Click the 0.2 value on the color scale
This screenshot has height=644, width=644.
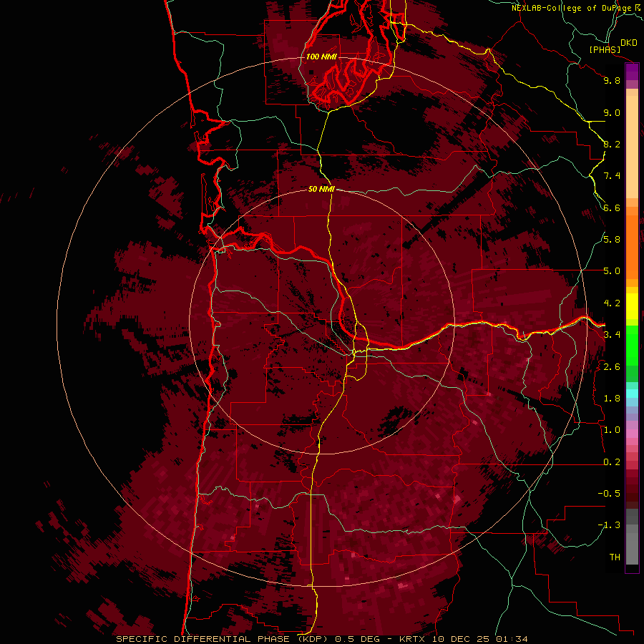(612, 462)
